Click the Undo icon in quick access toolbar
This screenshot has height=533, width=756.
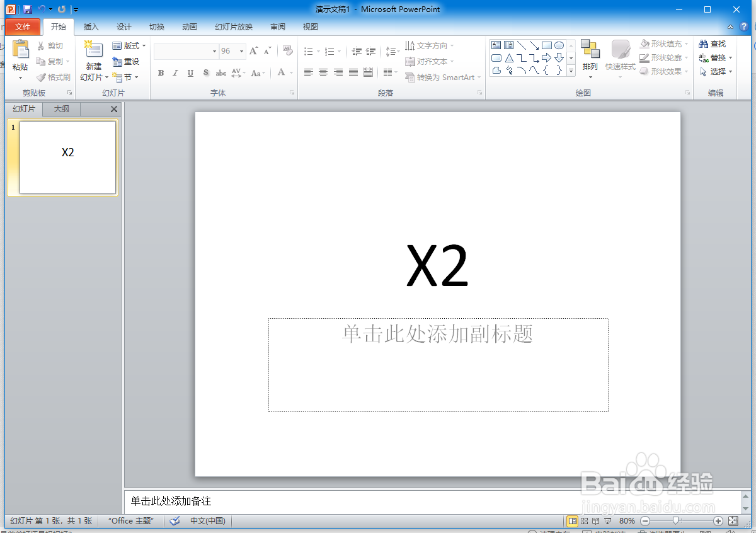point(42,9)
